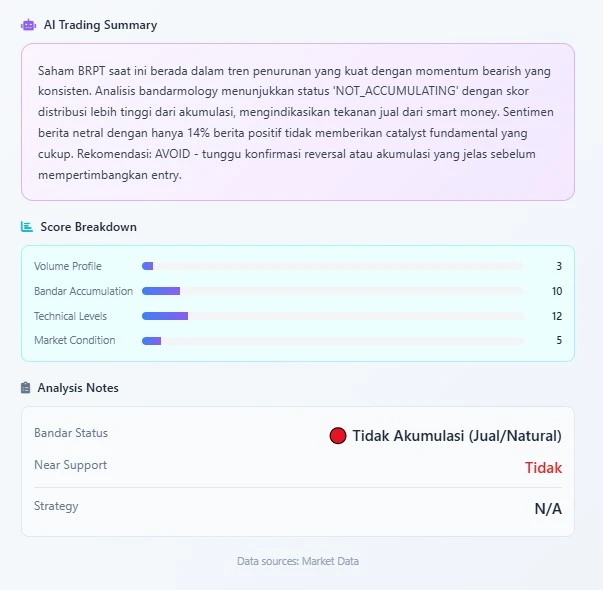
Task: Click the Data sources: Market Data footer
Action: 297,561
